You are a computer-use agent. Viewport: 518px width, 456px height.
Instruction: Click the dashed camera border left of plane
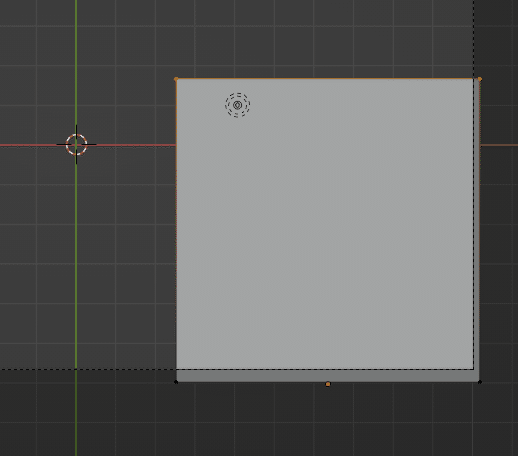tap(88, 369)
